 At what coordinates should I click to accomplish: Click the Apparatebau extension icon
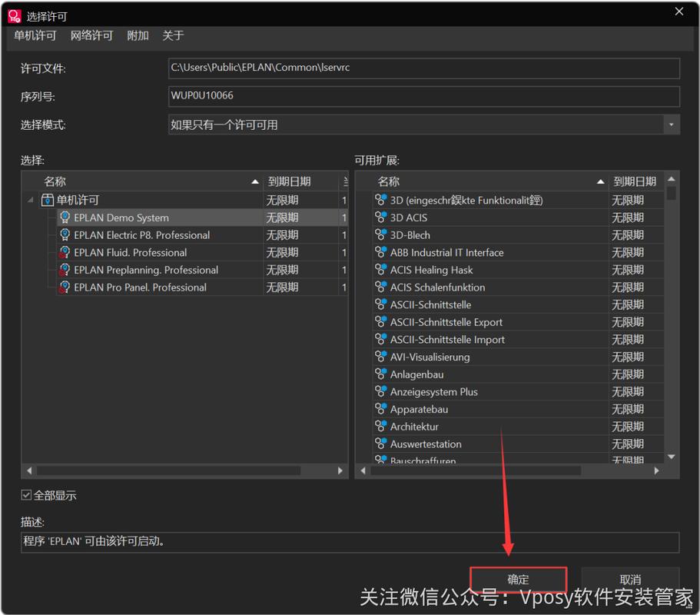pyautogui.click(x=380, y=409)
